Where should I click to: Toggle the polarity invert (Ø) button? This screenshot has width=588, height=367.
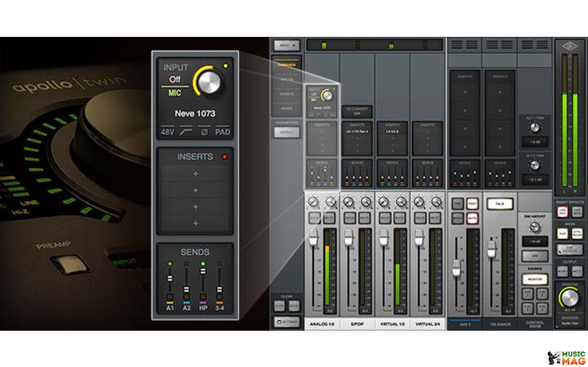[204, 132]
